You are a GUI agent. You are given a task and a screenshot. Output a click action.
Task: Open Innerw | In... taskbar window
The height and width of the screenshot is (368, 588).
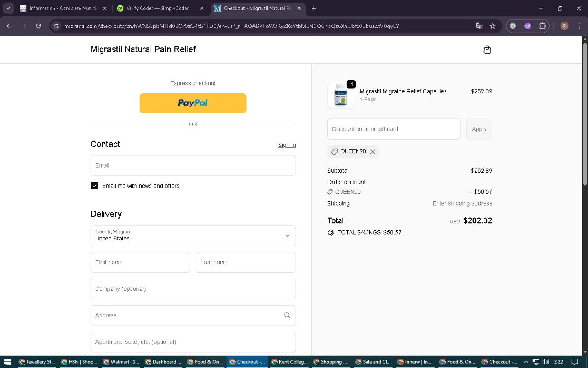point(416,362)
